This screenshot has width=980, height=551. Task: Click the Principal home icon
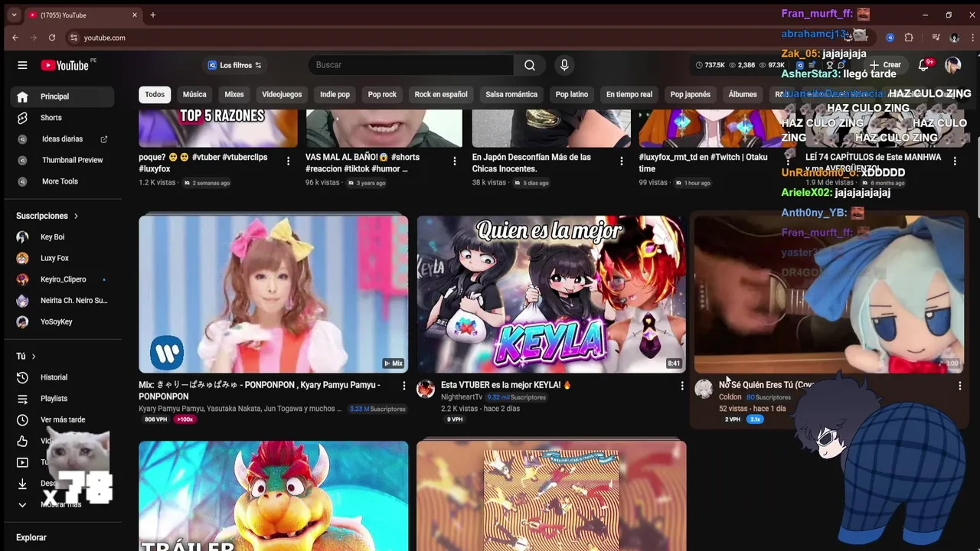click(x=22, y=96)
